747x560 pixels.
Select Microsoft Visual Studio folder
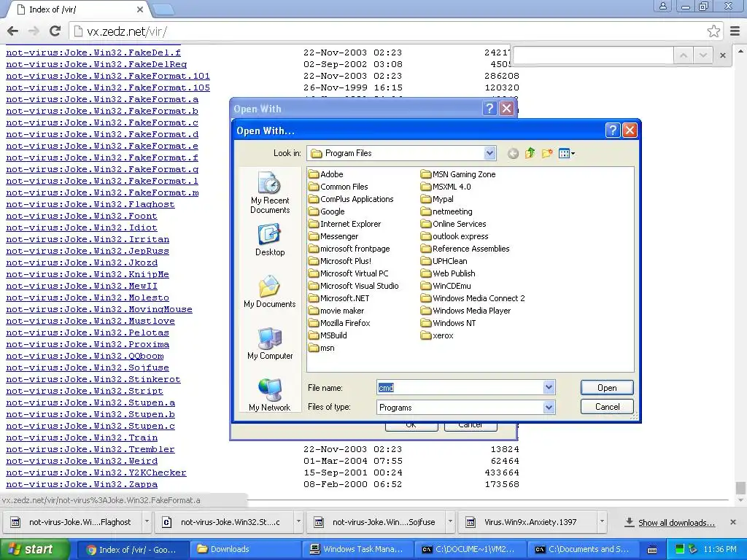[354, 286]
